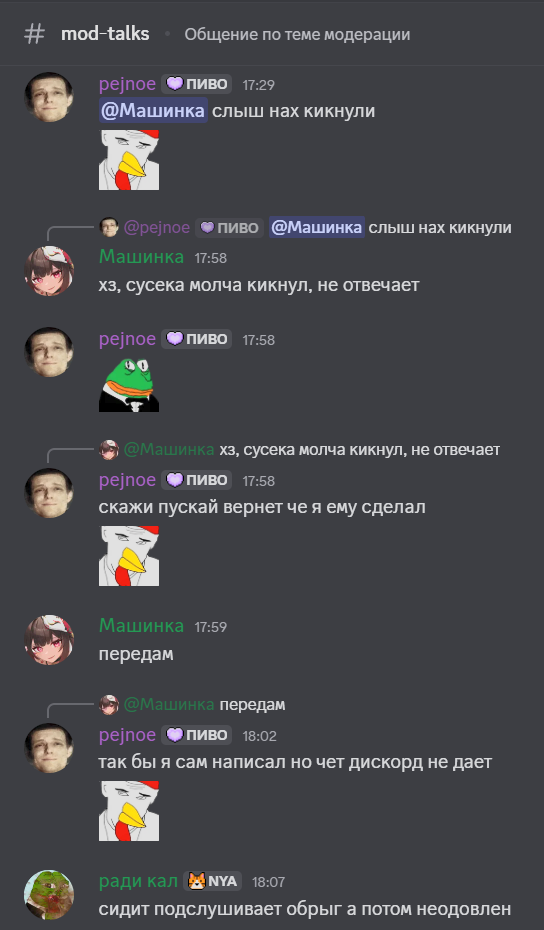Open the ради кал username
Image resolution: width=544 pixels, height=930 pixels.
138,881
